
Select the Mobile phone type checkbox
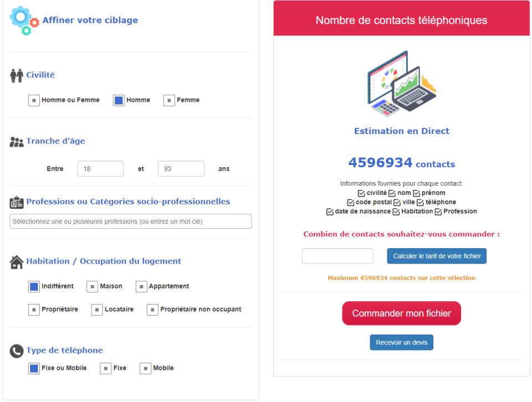pyautogui.click(x=145, y=368)
